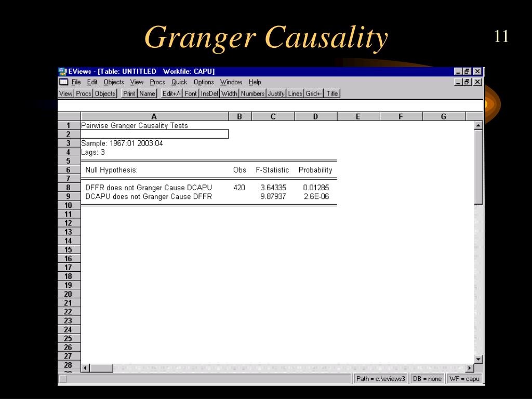The height and width of the screenshot is (399, 532).
Task: Select row 8 header
Action: pos(69,188)
